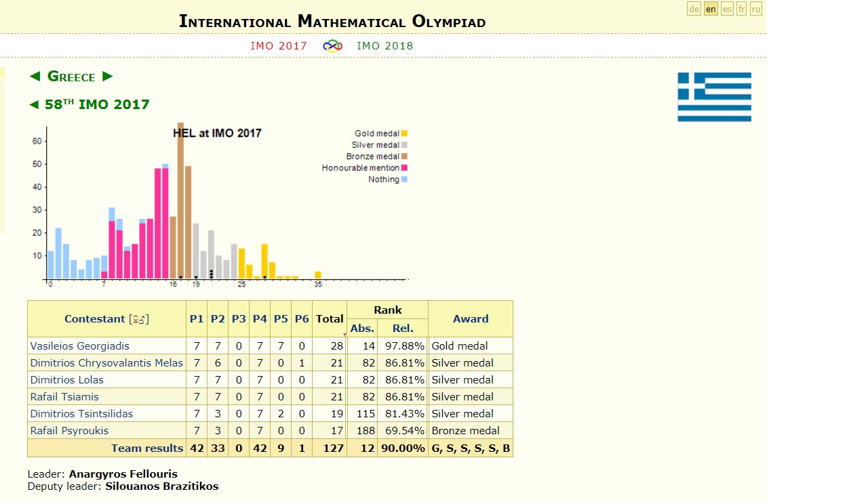Click the IMO logo between year links
The image size is (868, 502).
click(x=332, y=46)
